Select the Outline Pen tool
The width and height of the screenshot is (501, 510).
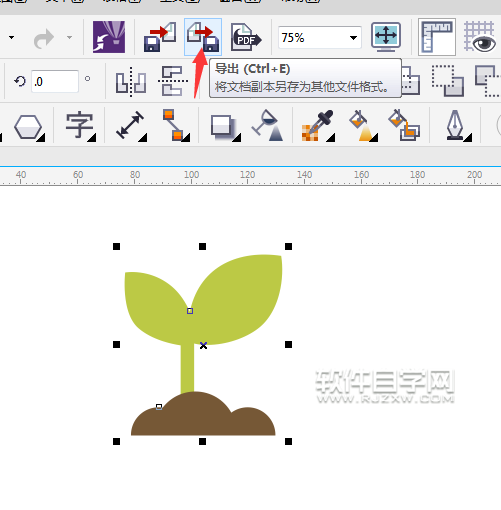[458, 126]
